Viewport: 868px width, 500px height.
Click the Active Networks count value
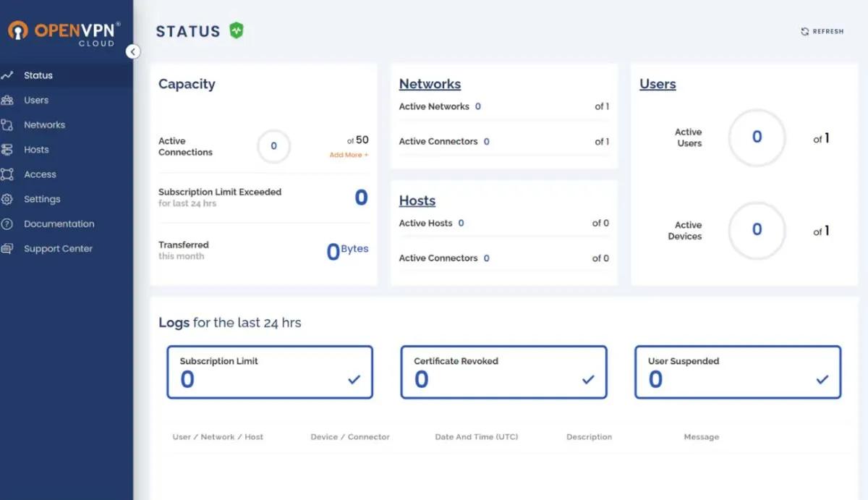[x=478, y=106]
